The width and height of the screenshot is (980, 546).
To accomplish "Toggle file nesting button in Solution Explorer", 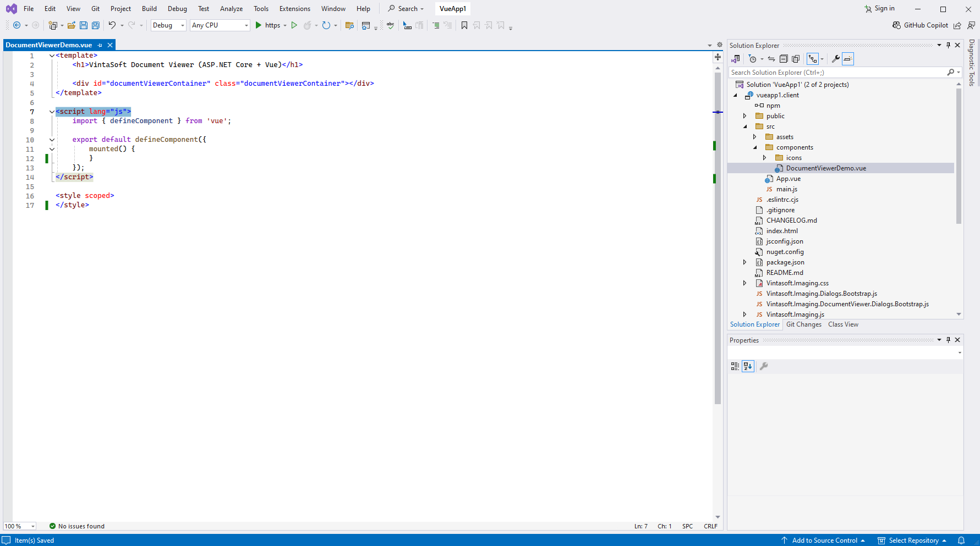I will click(813, 59).
